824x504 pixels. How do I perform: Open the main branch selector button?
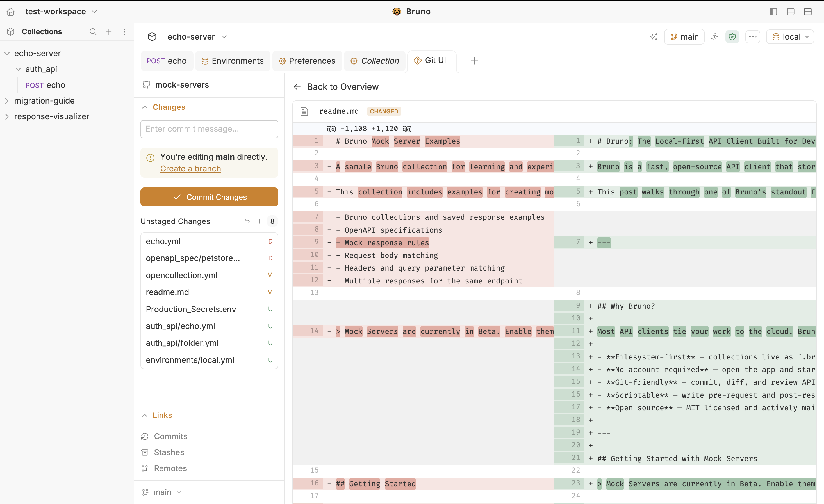(x=684, y=37)
